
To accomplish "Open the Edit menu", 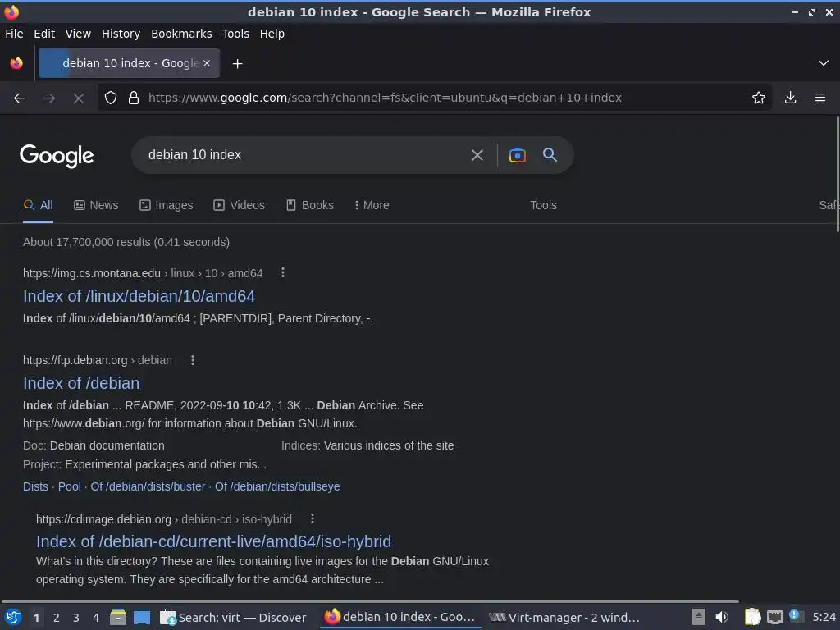I will tap(44, 34).
